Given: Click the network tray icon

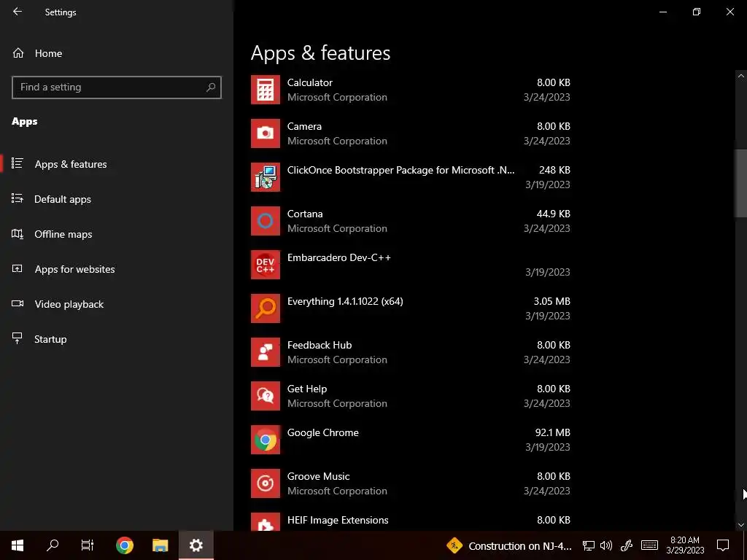Looking at the screenshot, I should pyautogui.click(x=589, y=545).
